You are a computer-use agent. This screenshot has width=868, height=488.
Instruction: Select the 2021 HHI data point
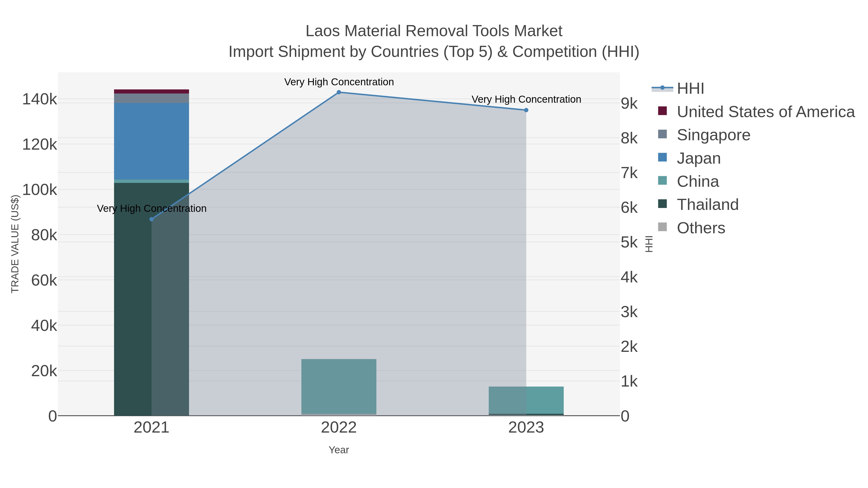point(152,219)
